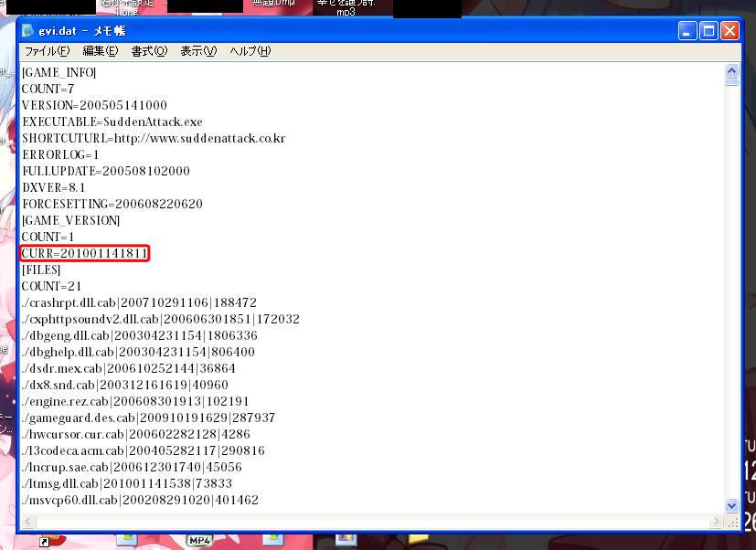Click the COUNT=1 line under GAME_VERSION
The image size is (756, 550).
pos(48,237)
